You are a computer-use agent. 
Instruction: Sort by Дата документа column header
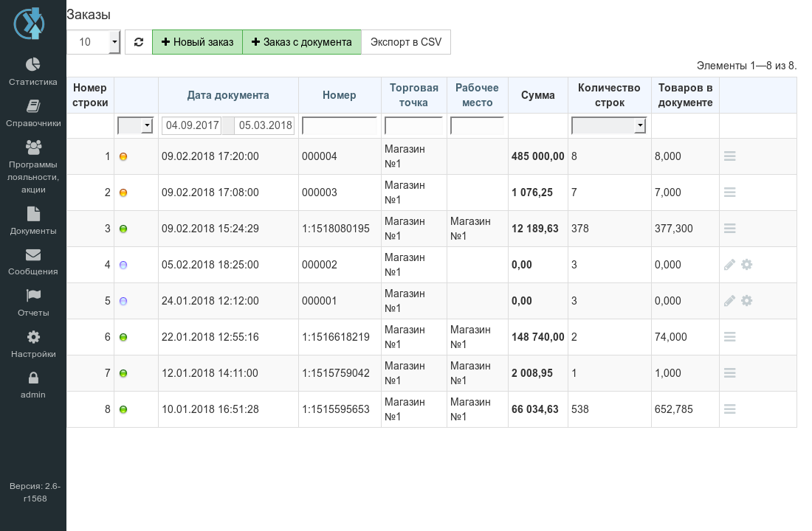click(228, 95)
